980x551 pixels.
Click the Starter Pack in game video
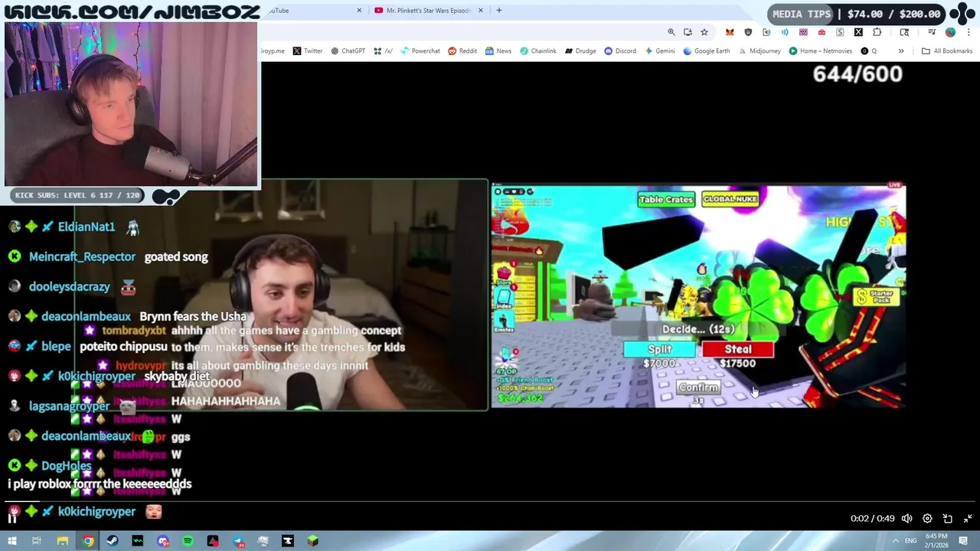tap(875, 296)
